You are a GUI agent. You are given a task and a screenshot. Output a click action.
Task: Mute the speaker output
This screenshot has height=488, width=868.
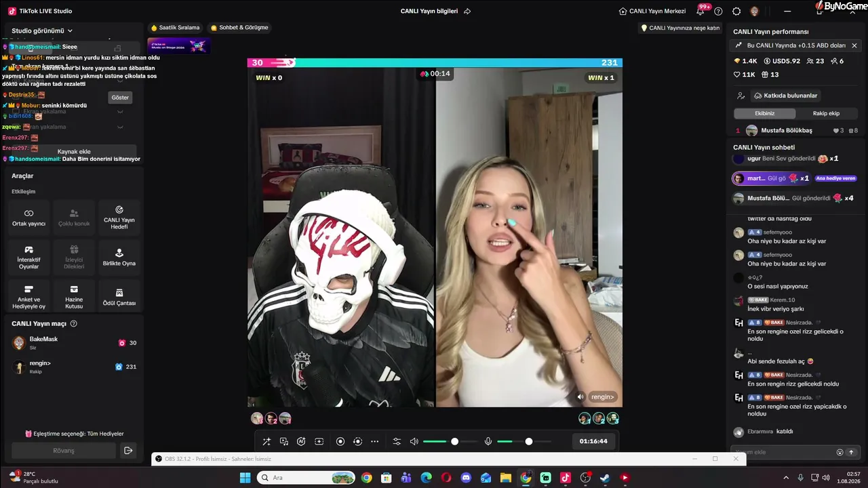pyautogui.click(x=414, y=441)
